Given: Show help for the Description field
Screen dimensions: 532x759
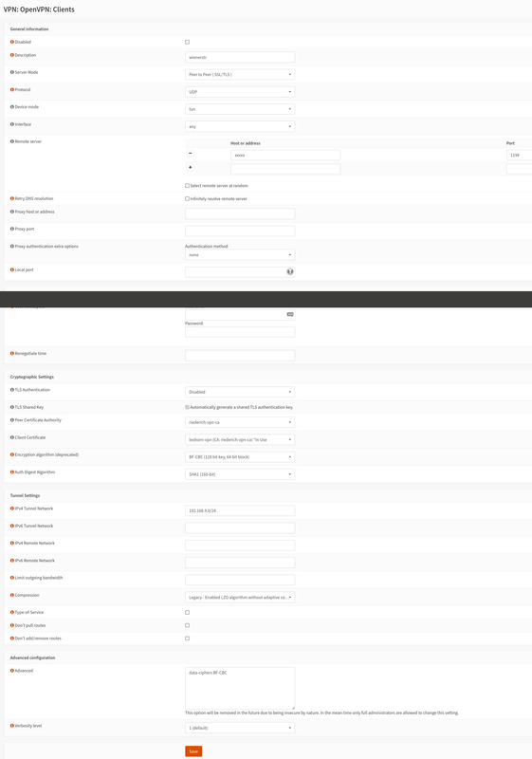Looking at the screenshot, I should pos(12,55).
